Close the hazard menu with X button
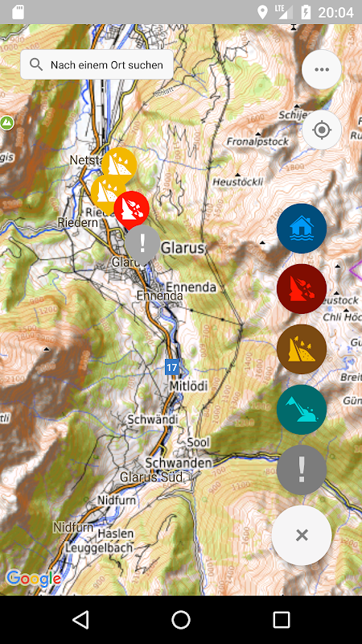362x644 pixels. 302,535
